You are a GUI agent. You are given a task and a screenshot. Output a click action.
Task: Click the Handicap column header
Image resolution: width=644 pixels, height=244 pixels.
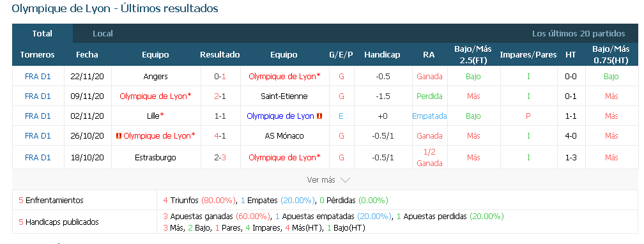[382, 55]
